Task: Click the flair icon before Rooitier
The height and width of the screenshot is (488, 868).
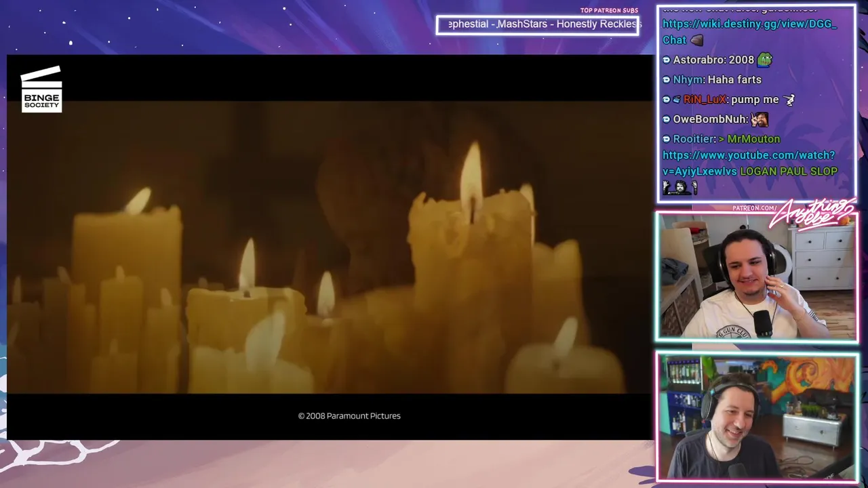Action: 666,139
